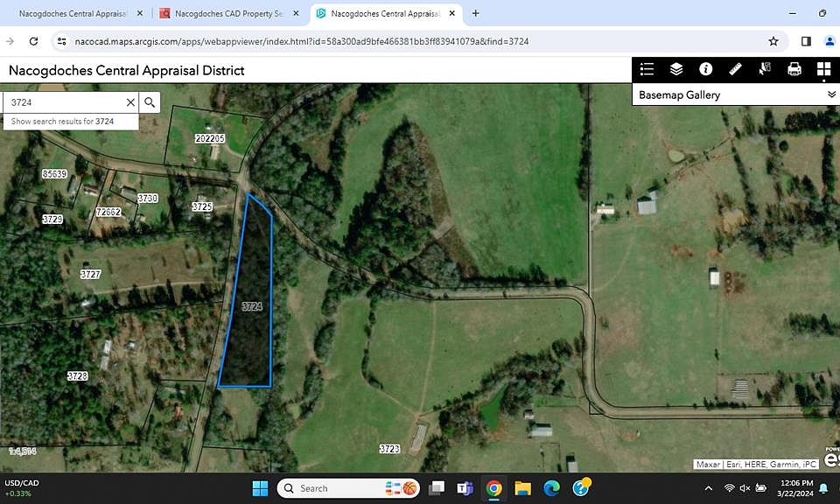Open File Explorer from the taskbar
Image resolution: width=840 pixels, height=504 pixels.
click(x=523, y=488)
